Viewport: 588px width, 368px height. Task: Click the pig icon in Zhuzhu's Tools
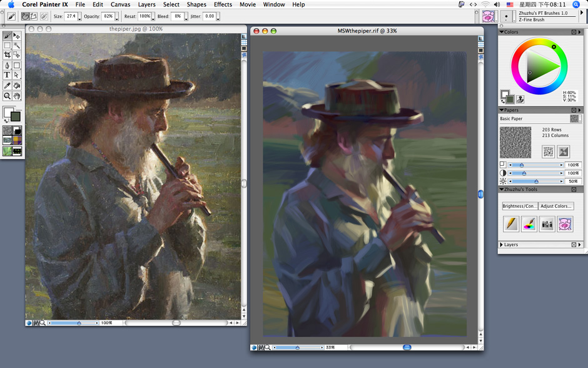pyautogui.click(x=565, y=224)
